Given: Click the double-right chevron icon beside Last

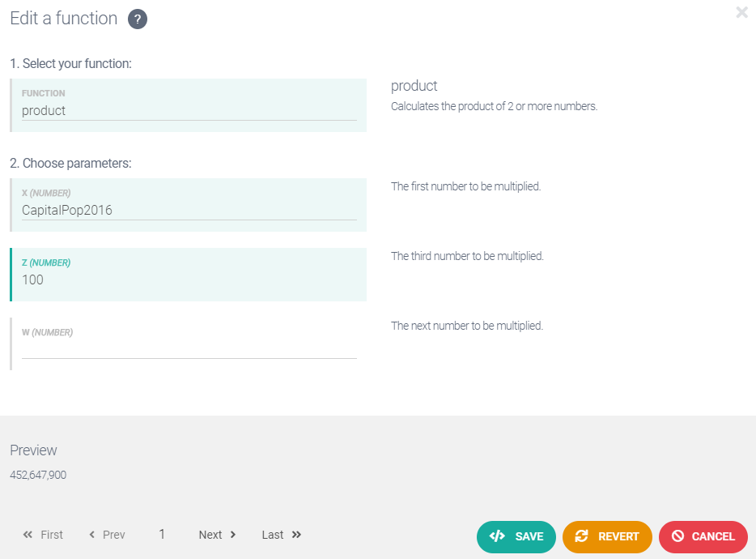Looking at the screenshot, I should point(296,535).
